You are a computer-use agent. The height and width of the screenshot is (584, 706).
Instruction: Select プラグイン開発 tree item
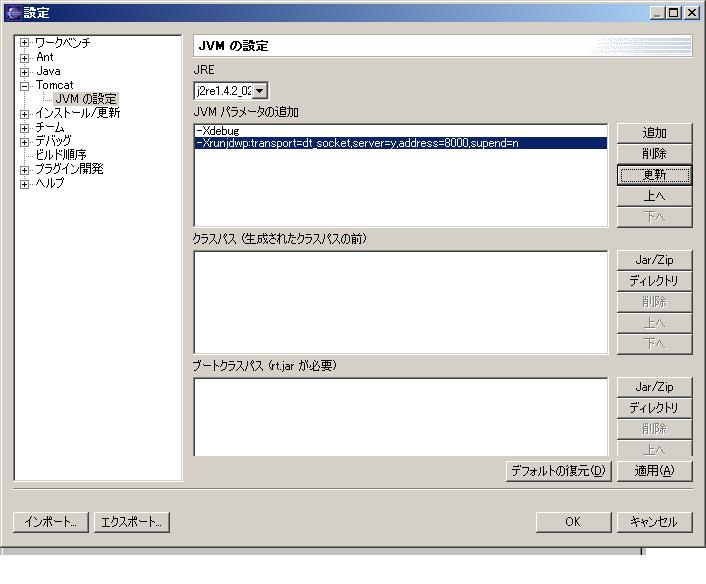(x=69, y=169)
